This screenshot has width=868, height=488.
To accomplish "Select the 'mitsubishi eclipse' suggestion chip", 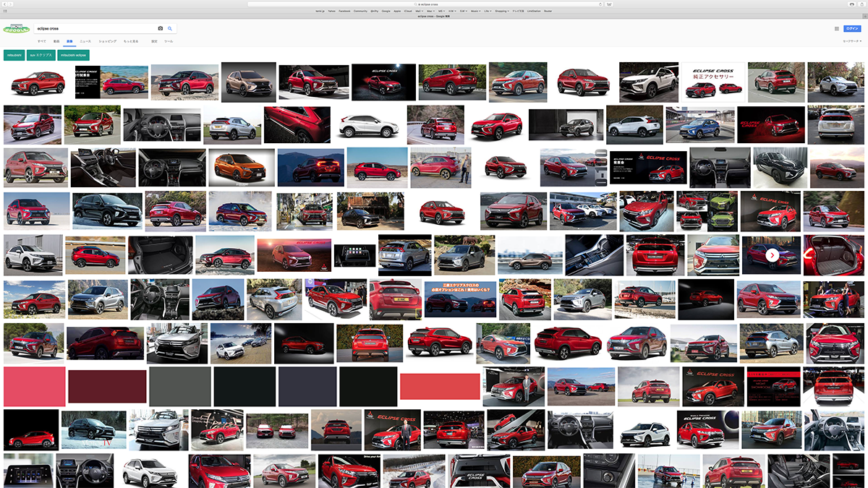I will [x=73, y=55].
